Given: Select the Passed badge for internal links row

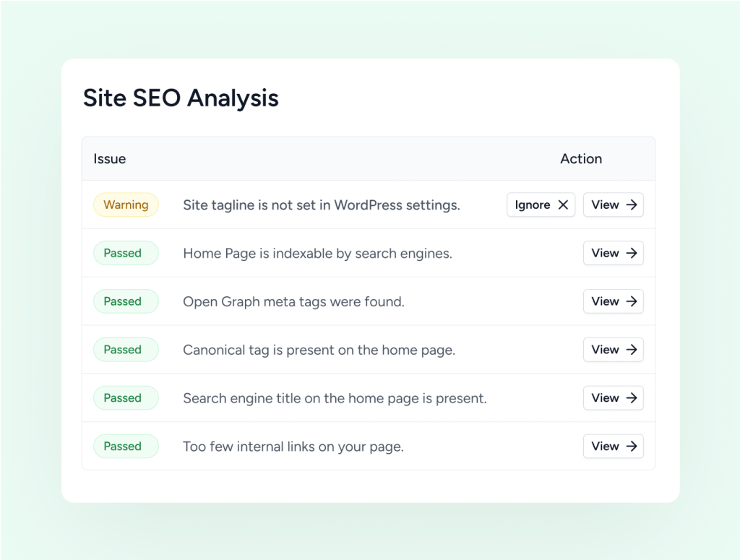Looking at the screenshot, I should point(126,446).
